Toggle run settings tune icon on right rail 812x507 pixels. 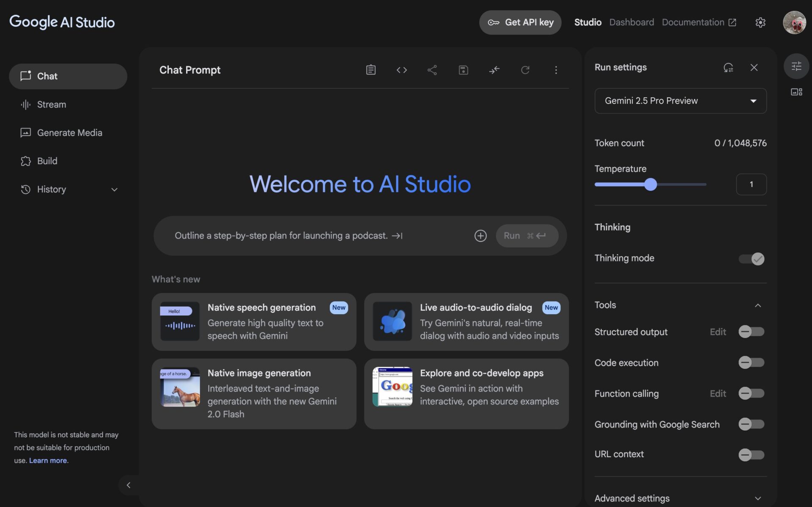796,66
